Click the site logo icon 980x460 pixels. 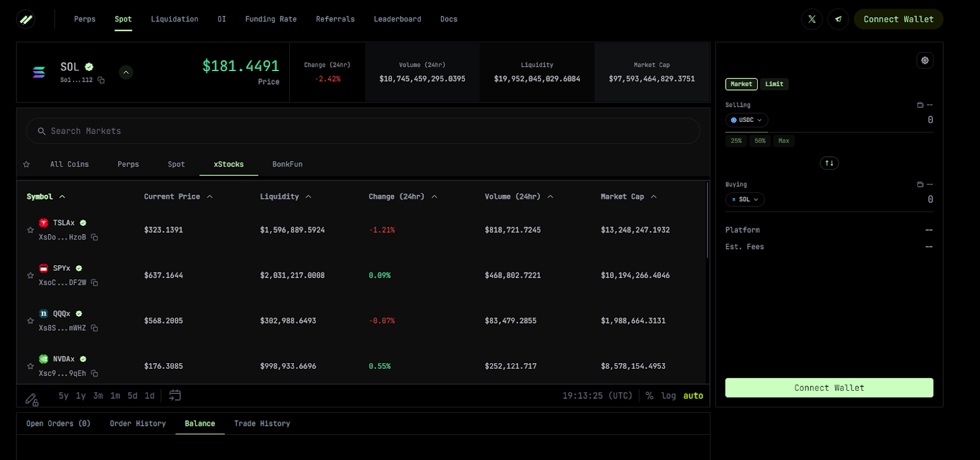(26, 20)
